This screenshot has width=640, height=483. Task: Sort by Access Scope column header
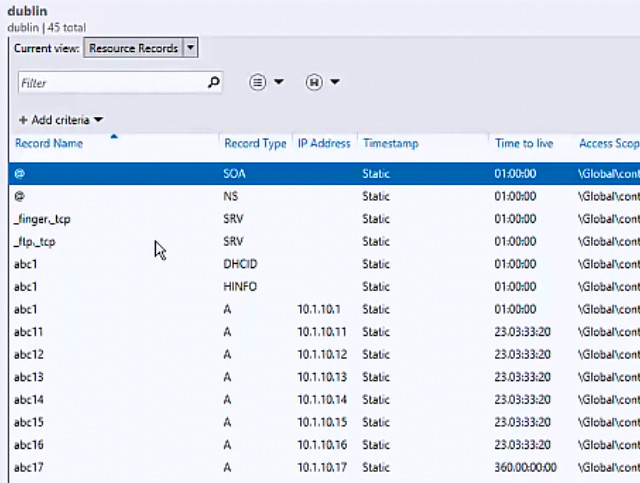[609, 143]
